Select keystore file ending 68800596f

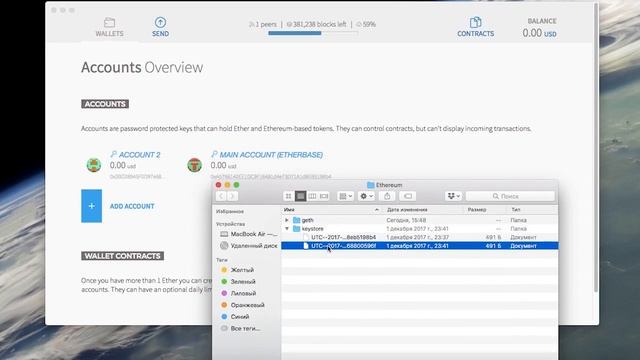click(420, 246)
